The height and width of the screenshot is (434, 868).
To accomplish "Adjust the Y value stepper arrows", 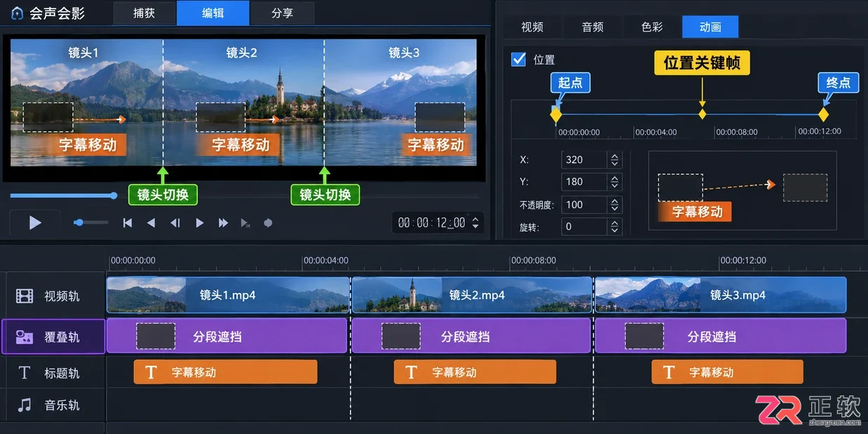I will (x=615, y=182).
